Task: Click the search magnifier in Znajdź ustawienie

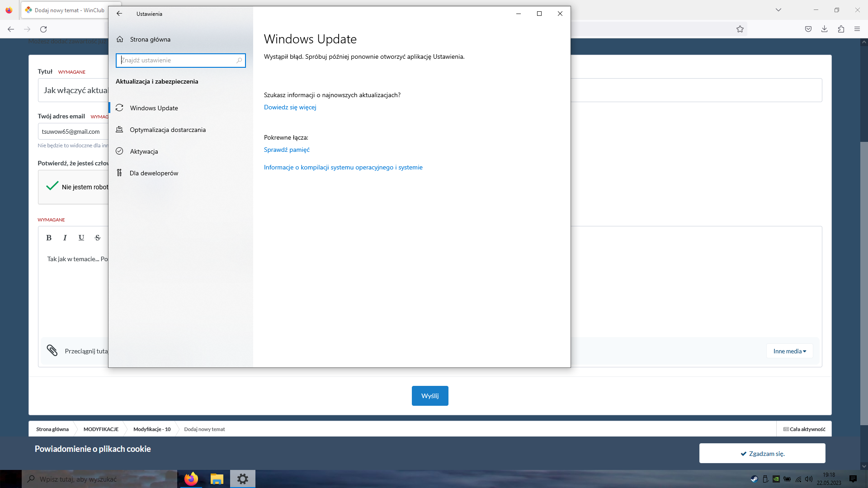Action: [x=239, y=61]
